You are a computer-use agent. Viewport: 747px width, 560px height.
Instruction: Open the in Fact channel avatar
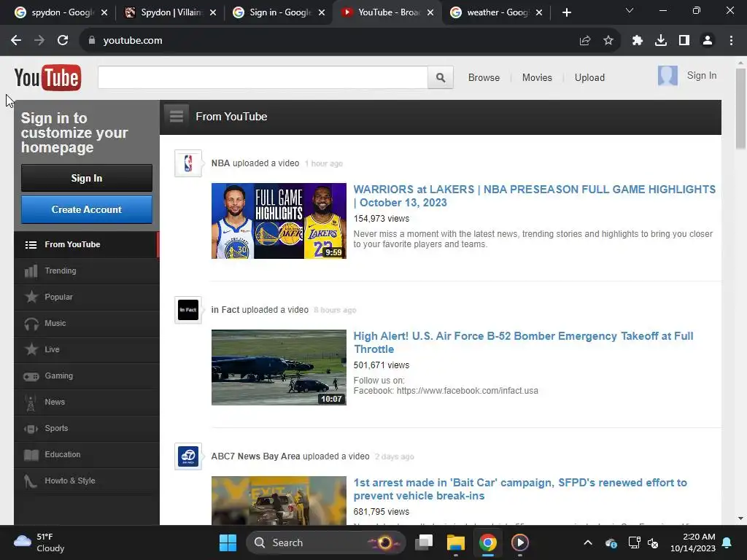click(x=188, y=310)
